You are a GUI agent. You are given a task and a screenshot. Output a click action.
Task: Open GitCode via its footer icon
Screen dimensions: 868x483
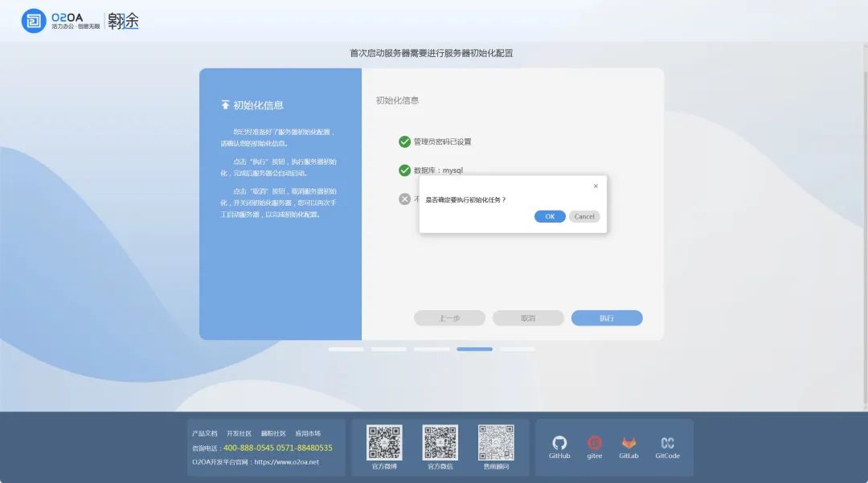click(667, 443)
